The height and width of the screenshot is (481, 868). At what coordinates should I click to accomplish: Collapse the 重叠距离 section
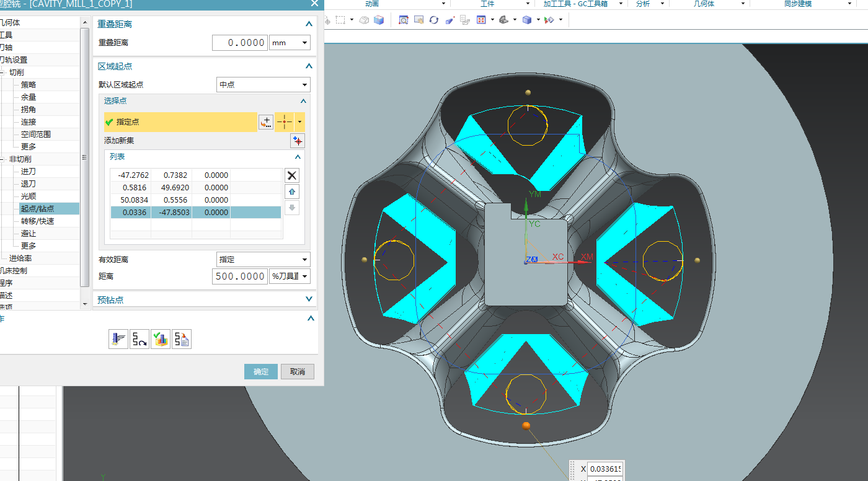309,24
